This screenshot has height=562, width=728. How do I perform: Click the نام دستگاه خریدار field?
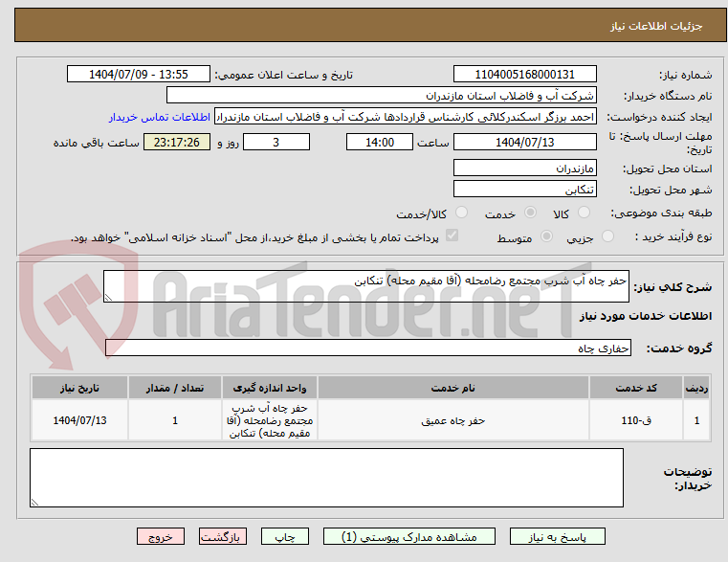tap(381, 96)
